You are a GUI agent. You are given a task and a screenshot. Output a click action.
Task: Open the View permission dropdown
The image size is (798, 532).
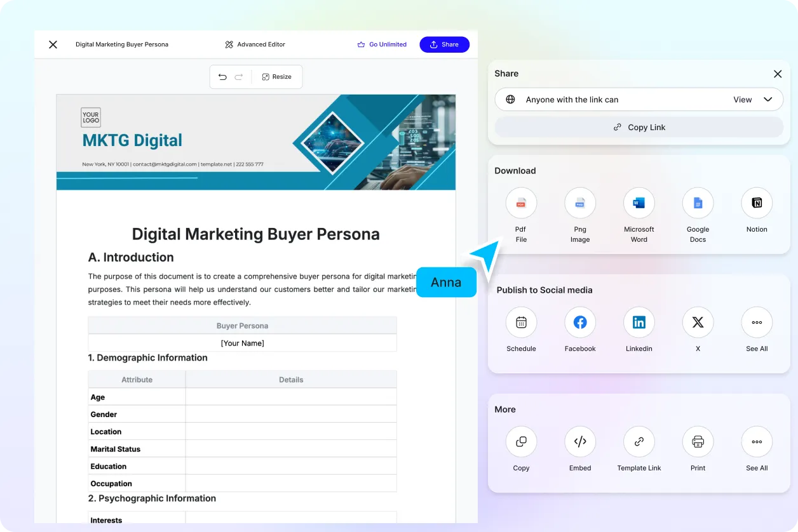[753, 100]
